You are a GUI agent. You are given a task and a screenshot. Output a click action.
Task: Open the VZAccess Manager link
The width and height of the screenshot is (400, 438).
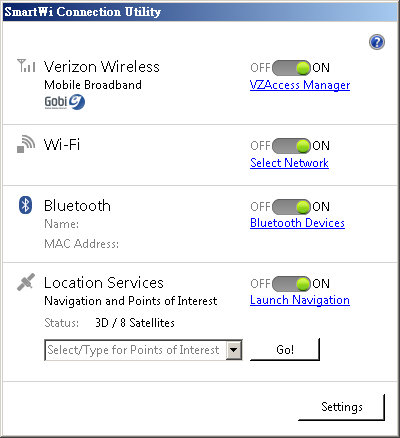(x=300, y=85)
